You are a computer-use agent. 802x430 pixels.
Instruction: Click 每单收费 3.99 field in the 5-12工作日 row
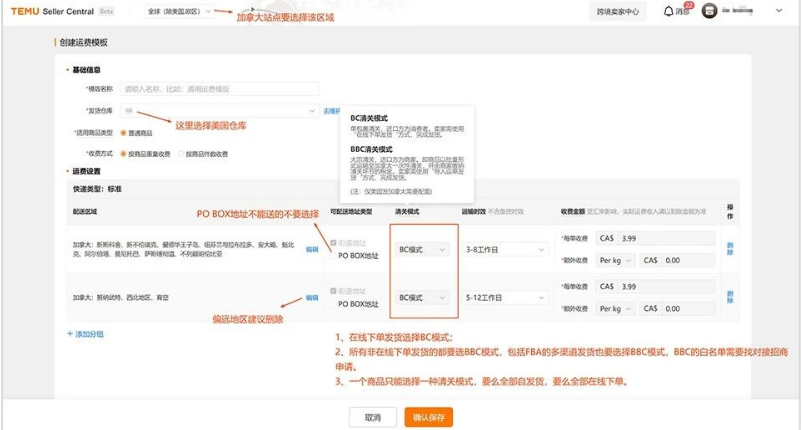(666, 287)
